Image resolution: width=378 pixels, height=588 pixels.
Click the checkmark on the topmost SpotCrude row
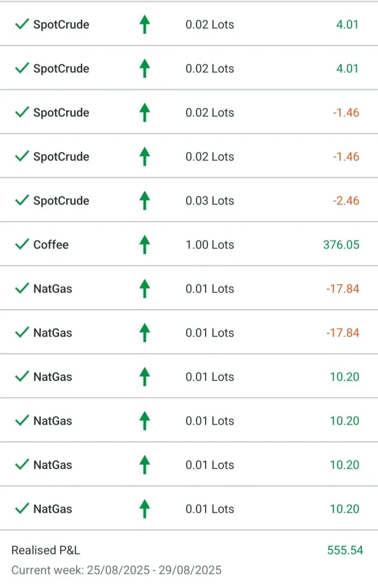coord(22,25)
